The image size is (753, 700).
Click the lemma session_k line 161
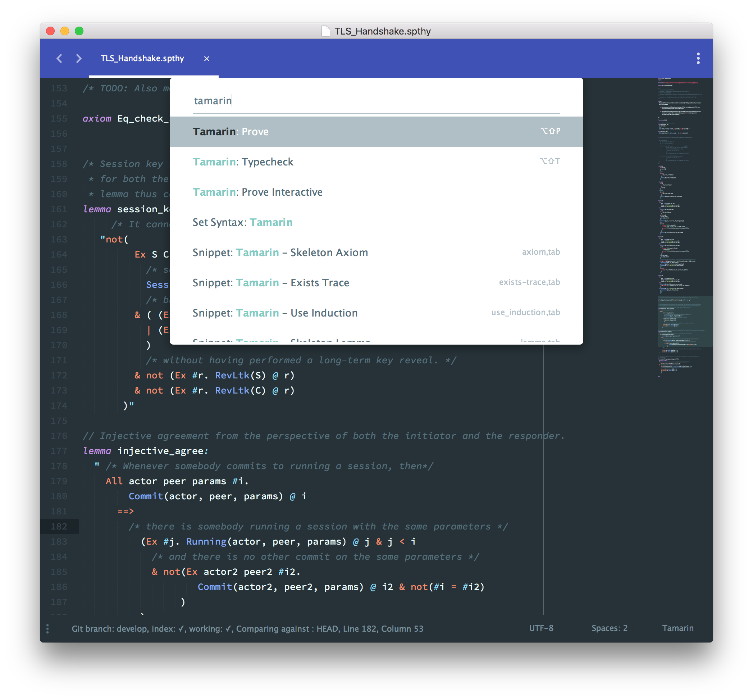(126, 209)
